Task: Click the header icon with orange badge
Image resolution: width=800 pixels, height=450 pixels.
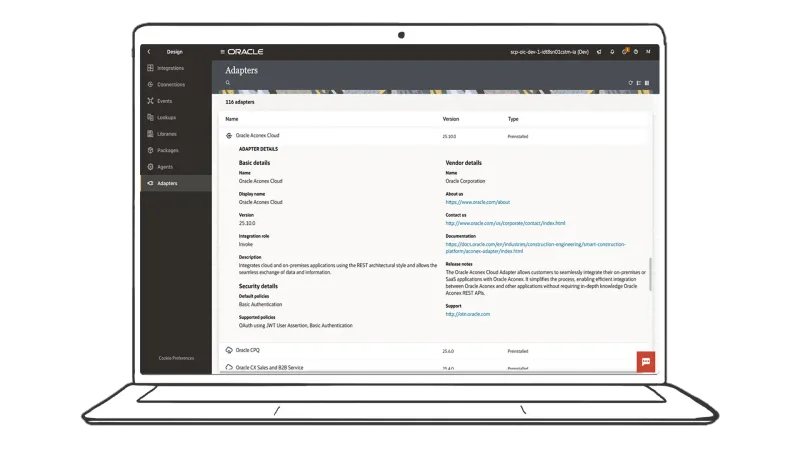Action: pyautogui.click(x=624, y=51)
